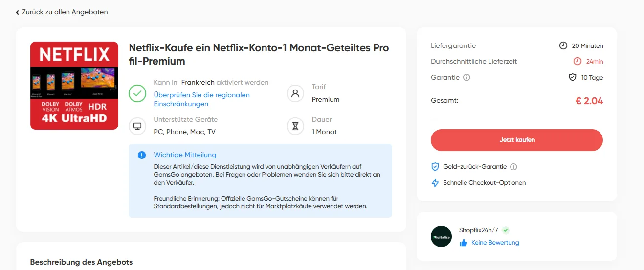This screenshot has height=270, width=644.
Task: Open 'Überprüfen Sie die regionalen Einschränkungen' link
Action: pyautogui.click(x=201, y=99)
